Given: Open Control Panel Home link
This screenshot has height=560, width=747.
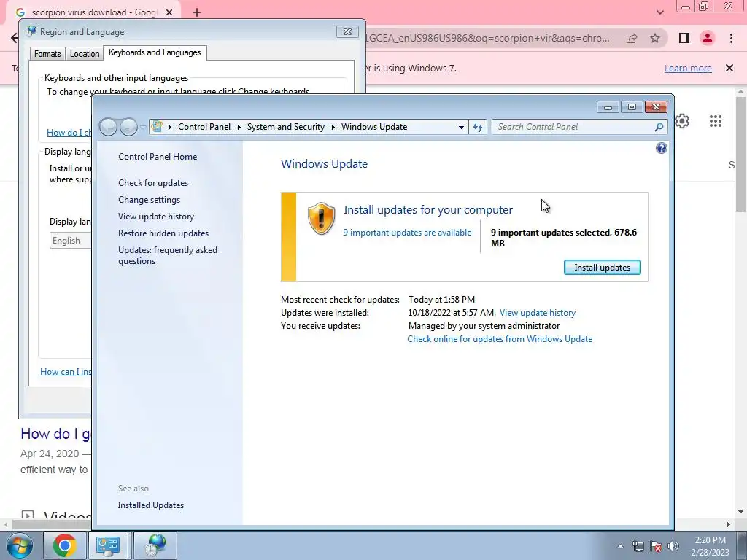Looking at the screenshot, I should tap(158, 157).
